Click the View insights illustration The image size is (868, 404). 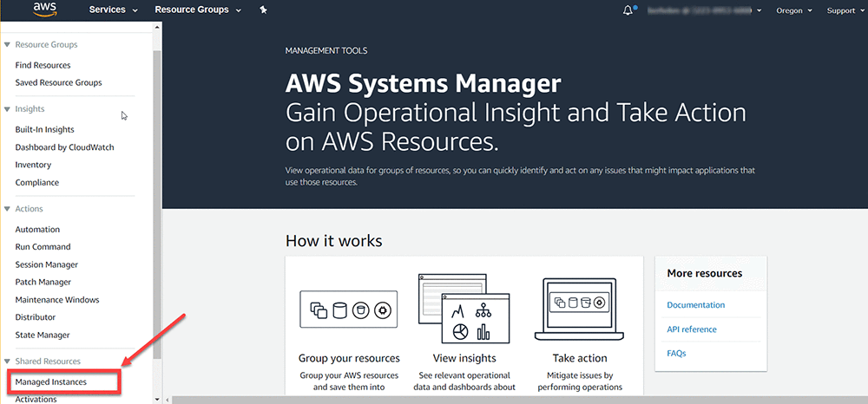tap(464, 308)
